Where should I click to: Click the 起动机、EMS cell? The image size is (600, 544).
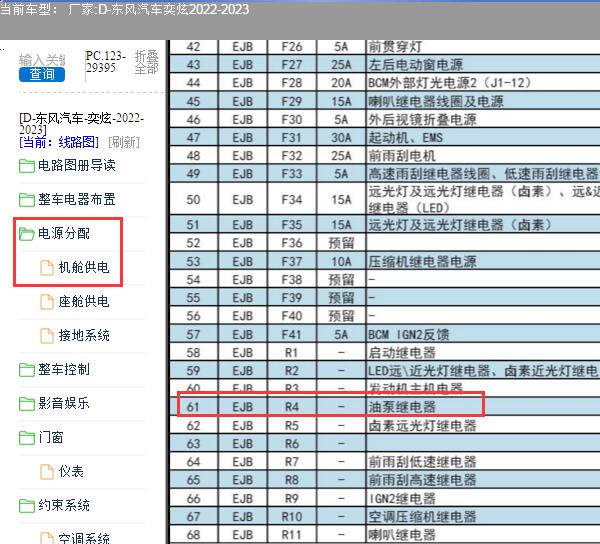[x=483, y=138]
